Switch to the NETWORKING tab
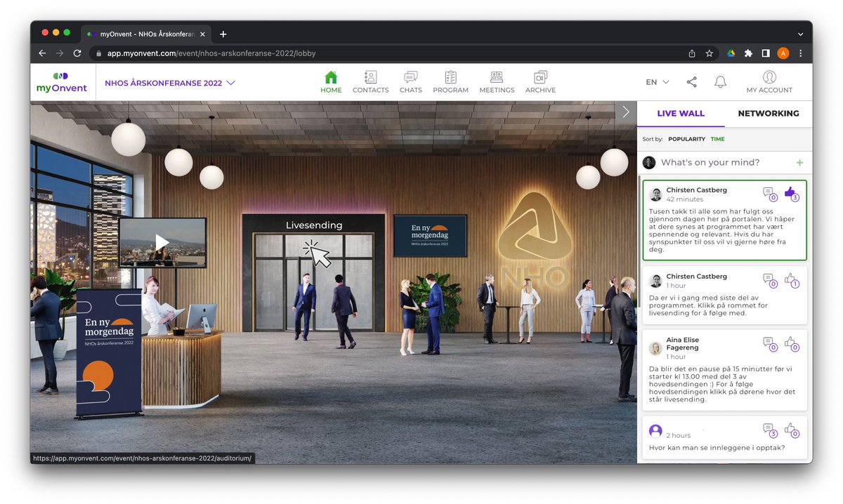Image resolution: width=843 pixels, height=504 pixels. [x=769, y=113]
